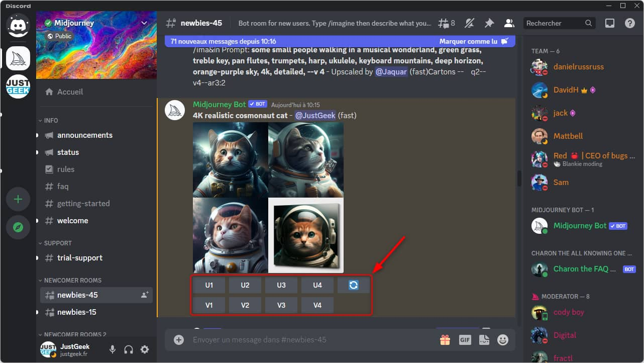Open the GIF picker
This screenshot has width=644, height=363.
(465, 340)
